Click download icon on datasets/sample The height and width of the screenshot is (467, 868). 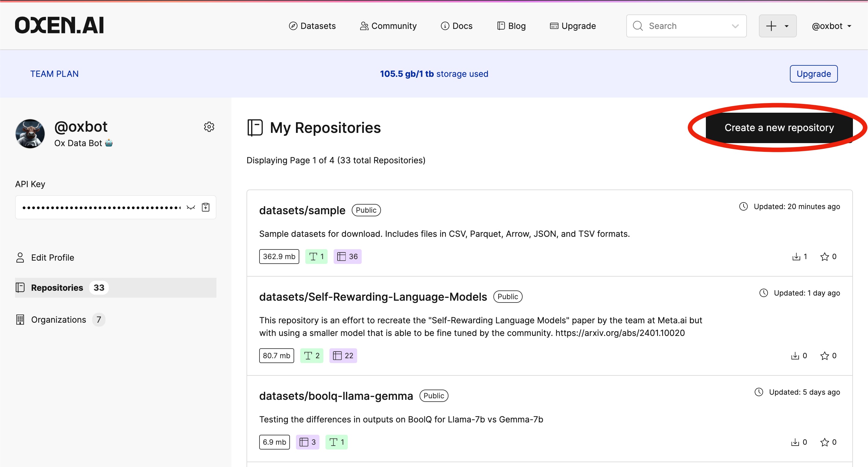(796, 257)
